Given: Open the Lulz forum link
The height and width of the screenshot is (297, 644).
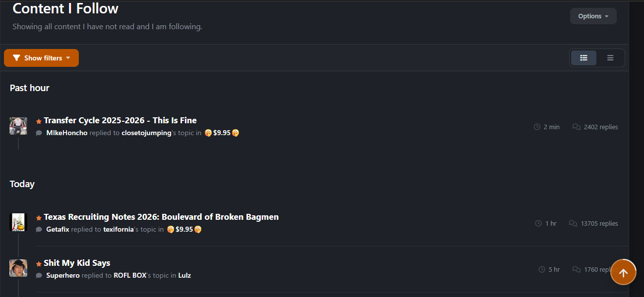Looking at the screenshot, I should (184, 276).
